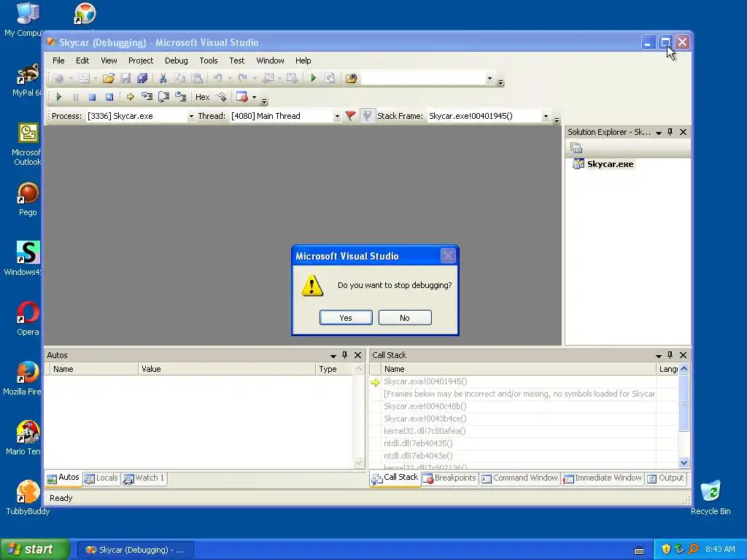Click No in the dialog
The height and width of the screenshot is (560, 747).
pyautogui.click(x=405, y=318)
